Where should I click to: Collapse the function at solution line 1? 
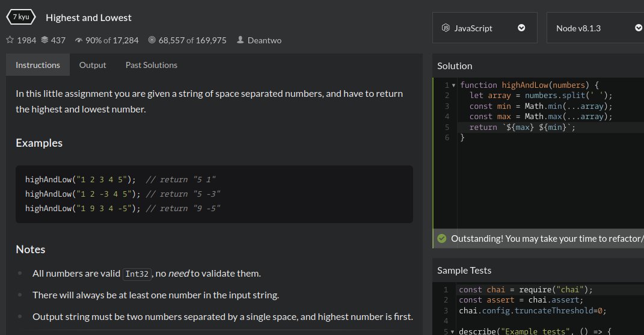[x=453, y=85]
